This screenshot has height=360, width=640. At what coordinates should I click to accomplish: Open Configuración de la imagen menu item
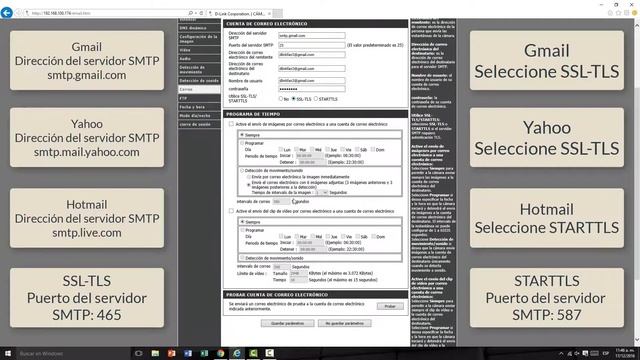pos(199,39)
